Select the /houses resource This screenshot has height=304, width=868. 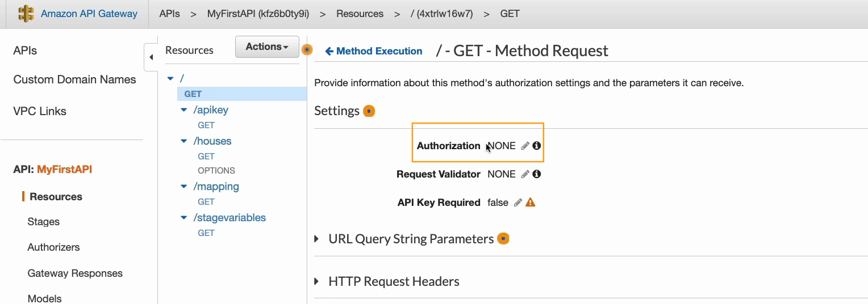tap(212, 141)
